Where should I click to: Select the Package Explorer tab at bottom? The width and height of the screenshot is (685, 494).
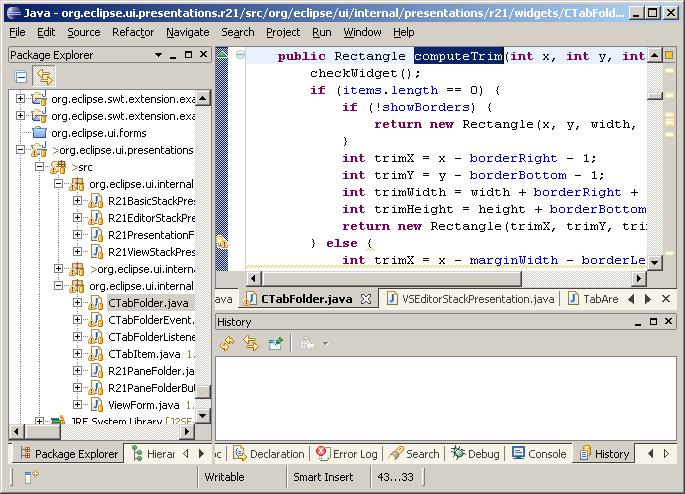(x=69, y=454)
